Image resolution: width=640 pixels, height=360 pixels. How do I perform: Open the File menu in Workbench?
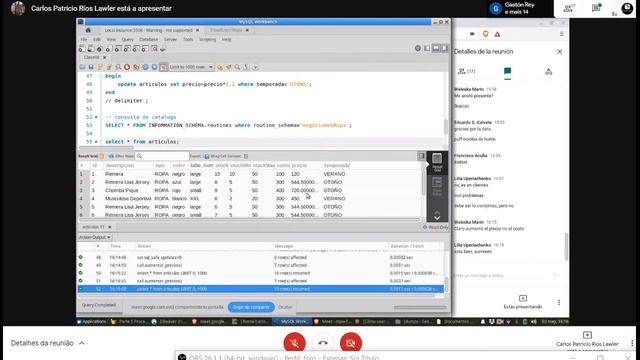click(x=84, y=40)
